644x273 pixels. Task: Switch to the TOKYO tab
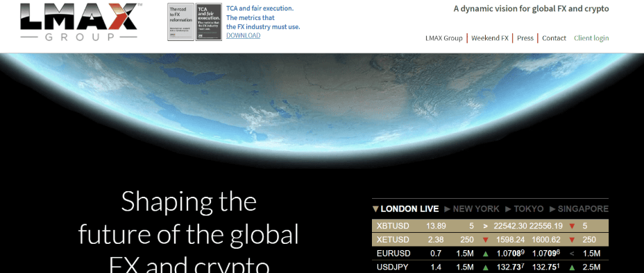pos(529,209)
